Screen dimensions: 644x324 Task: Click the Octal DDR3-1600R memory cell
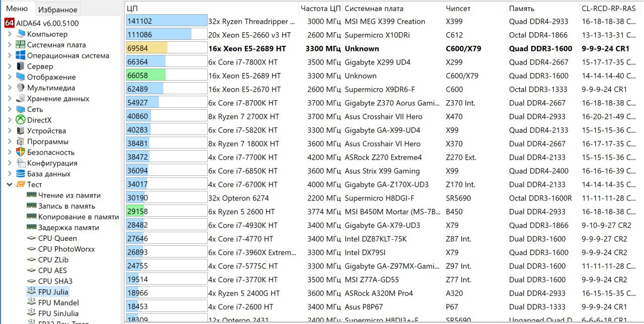click(540, 198)
